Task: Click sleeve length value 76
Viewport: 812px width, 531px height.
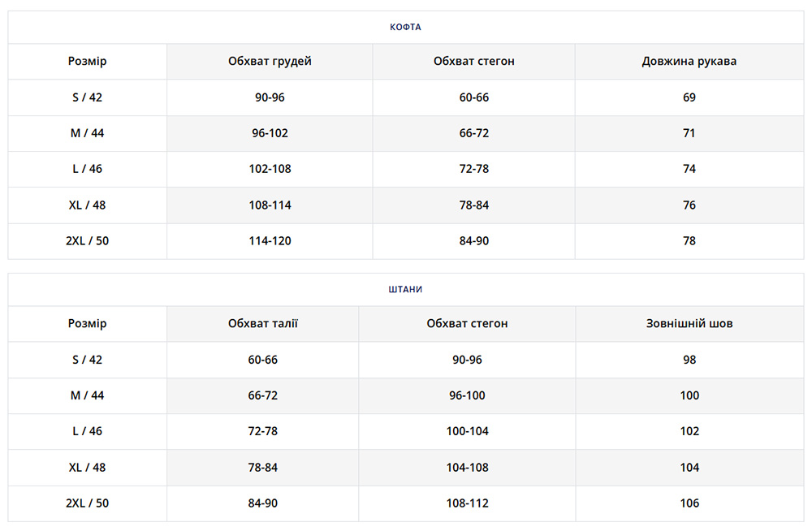Action: click(x=689, y=205)
